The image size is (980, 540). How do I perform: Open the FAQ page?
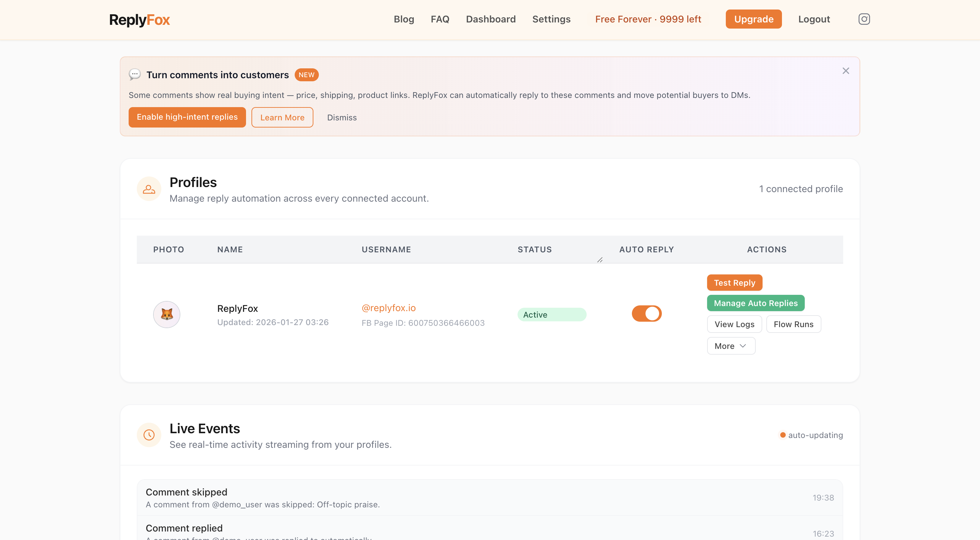[440, 19]
